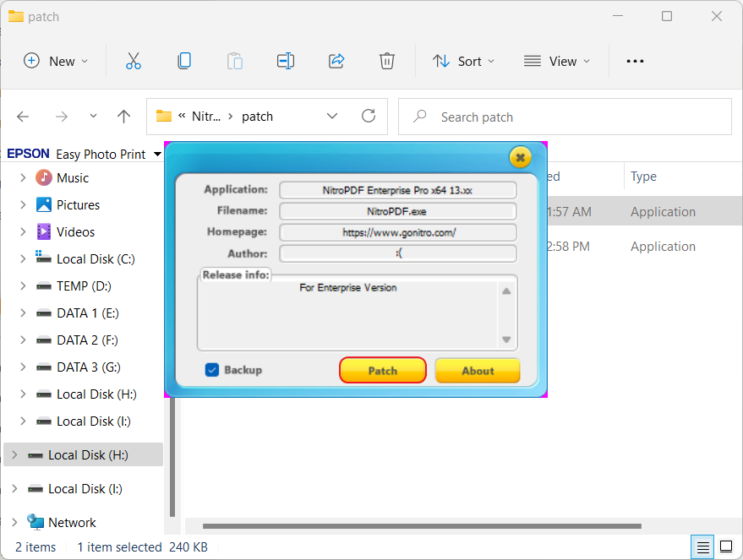Screen dimensions: 743x560
Task: Switch to large thumbnails view icon
Action: [726, 546]
